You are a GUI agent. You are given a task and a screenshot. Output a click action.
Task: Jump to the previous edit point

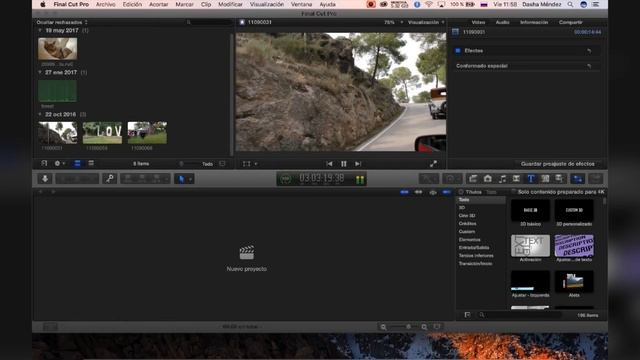click(x=329, y=164)
